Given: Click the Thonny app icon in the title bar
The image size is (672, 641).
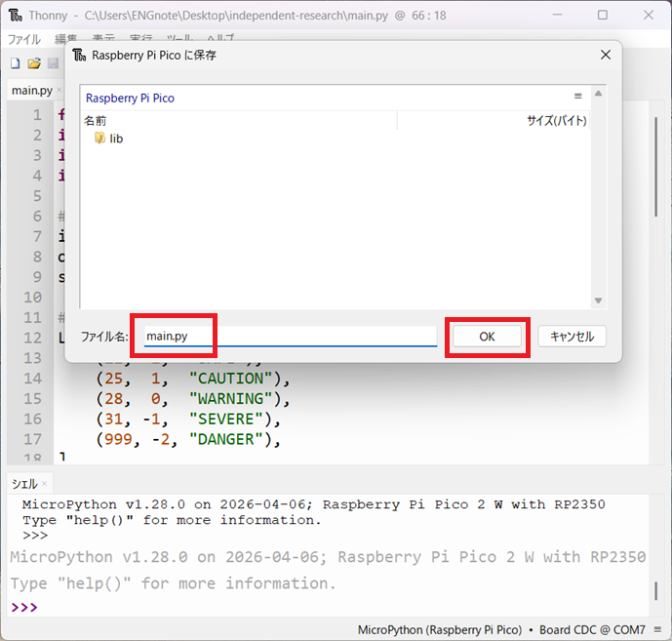Looking at the screenshot, I should 16,16.
